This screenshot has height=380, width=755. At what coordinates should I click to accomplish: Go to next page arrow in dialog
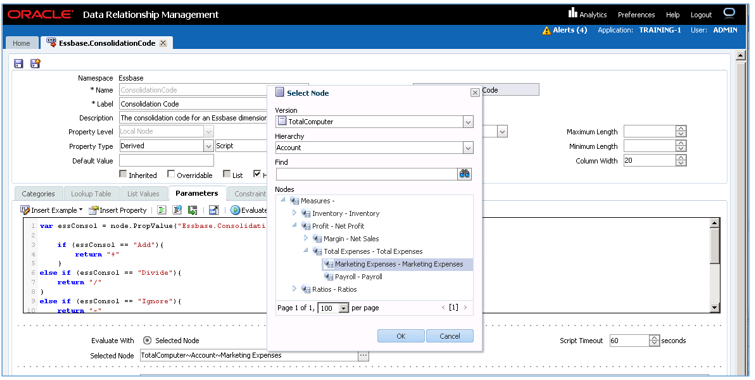pos(465,308)
